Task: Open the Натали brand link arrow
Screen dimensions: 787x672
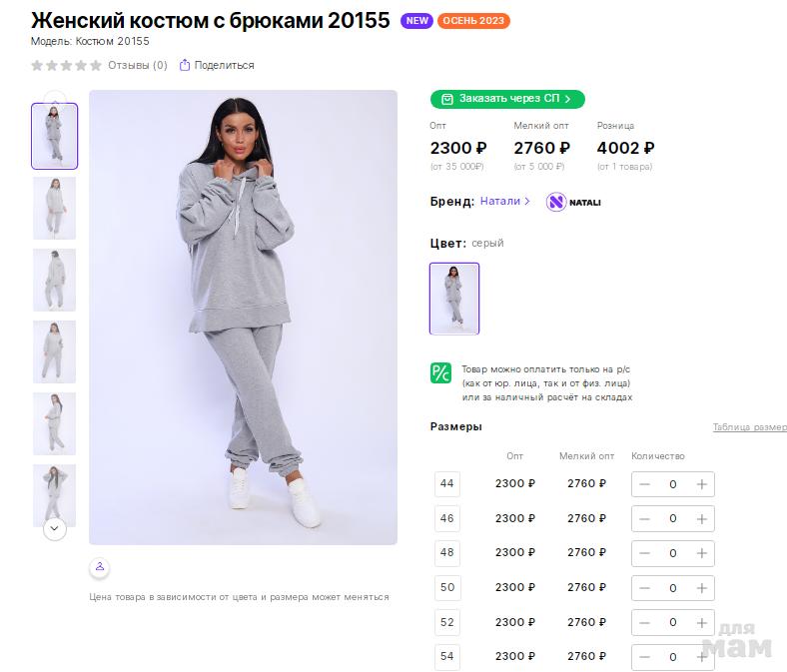Action: point(528,202)
